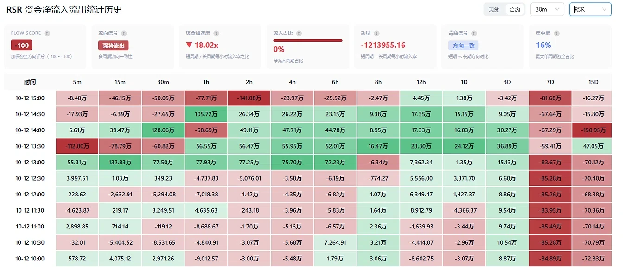Click the 12h column header
This screenshot has height=267, width=644.
[421, 82]
